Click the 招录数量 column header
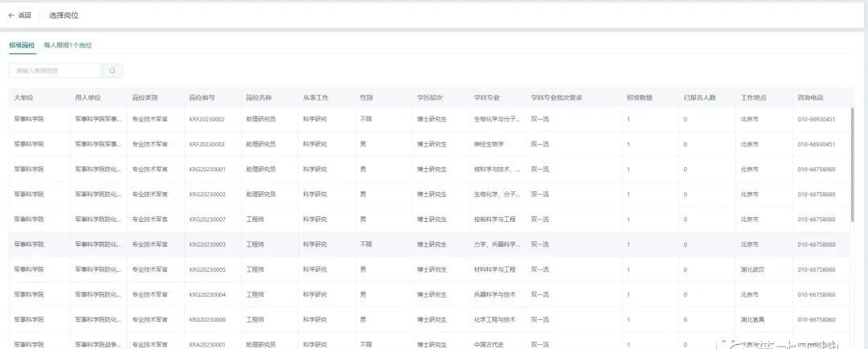Viewport: 868px width, 349px height. coord(640,97)
